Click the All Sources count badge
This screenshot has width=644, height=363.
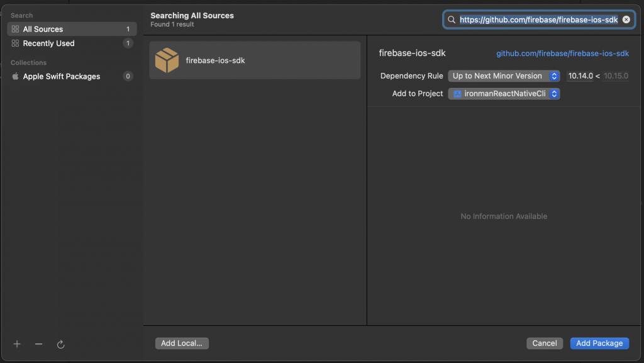128,29
